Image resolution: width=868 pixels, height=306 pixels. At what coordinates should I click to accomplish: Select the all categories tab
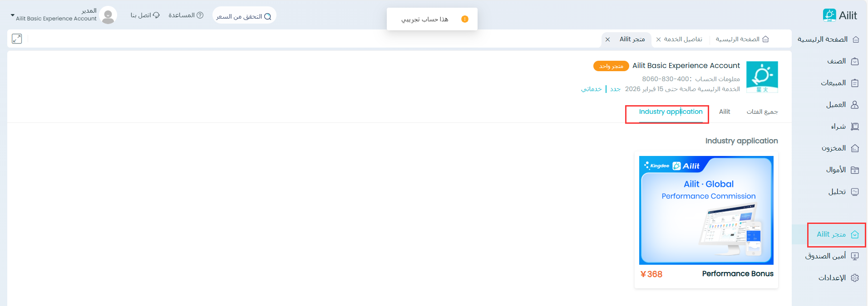tap(762, 112)
